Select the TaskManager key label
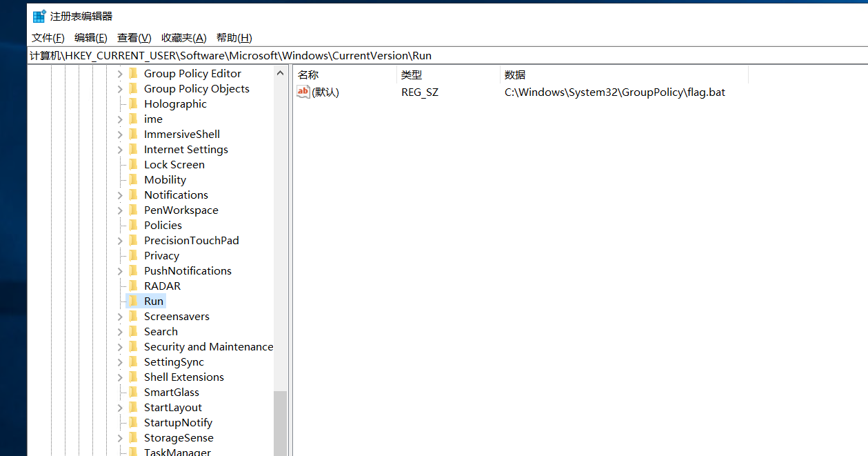Screen dimensions: 868x456 (177, 452)
